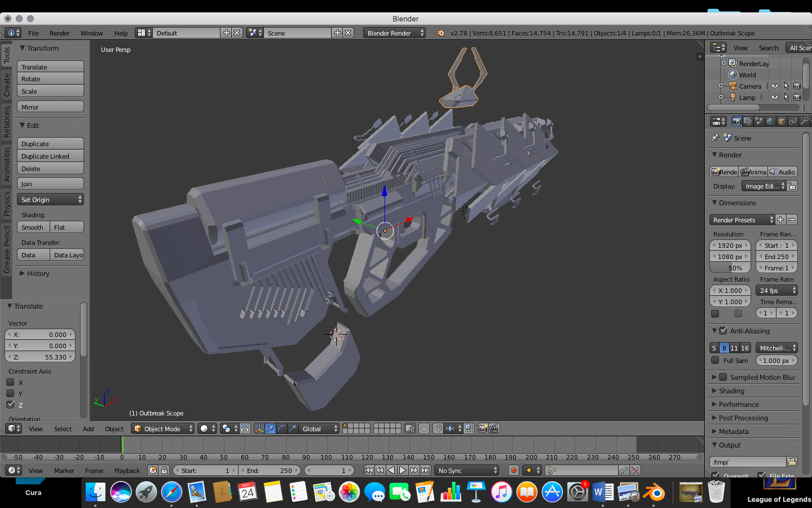Open the Constraints properties tab
This screenshot has height=508, width=812.
point(793,121)
